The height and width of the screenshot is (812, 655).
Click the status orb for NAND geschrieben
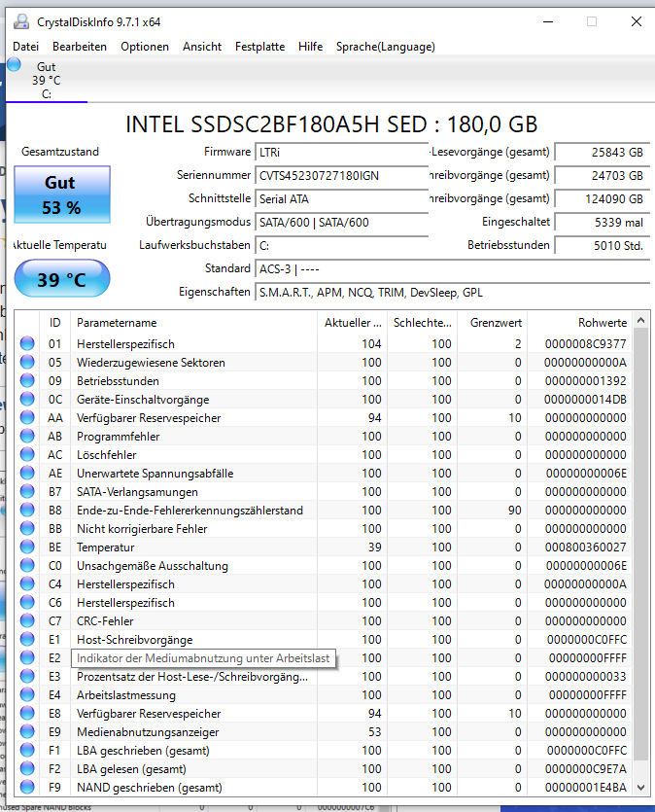27,787
